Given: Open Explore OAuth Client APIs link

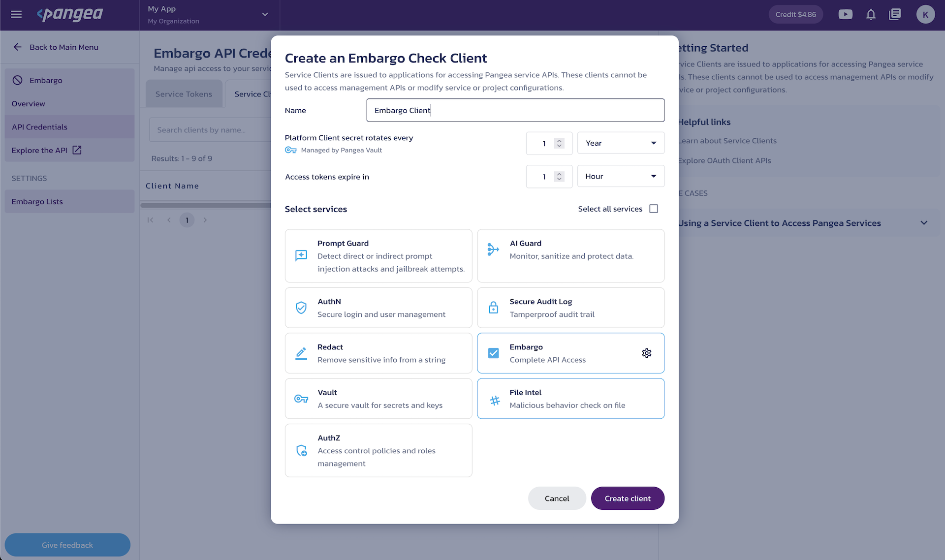Looking at the screenshot, I should coord(724,160).
